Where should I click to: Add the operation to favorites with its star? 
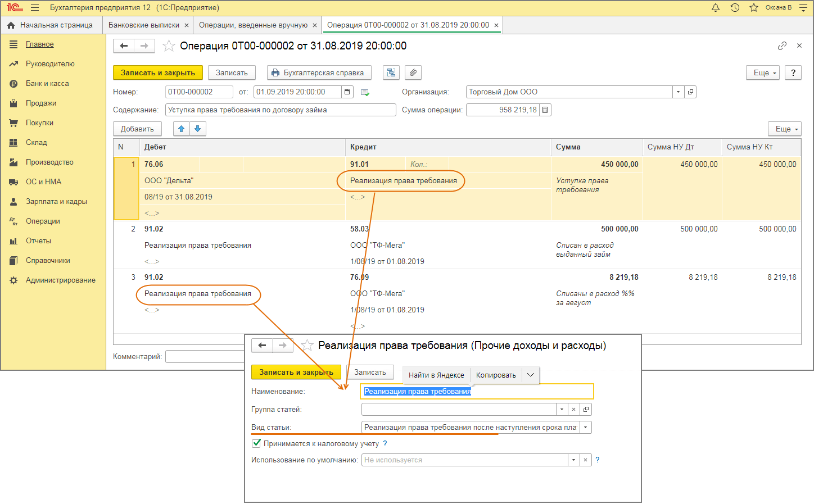click(168, 46)
